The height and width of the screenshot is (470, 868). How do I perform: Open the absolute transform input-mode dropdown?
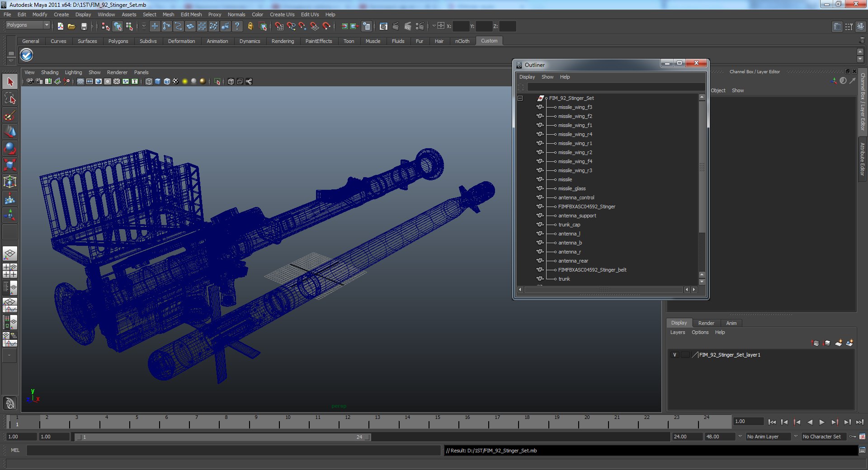[434, 26]
